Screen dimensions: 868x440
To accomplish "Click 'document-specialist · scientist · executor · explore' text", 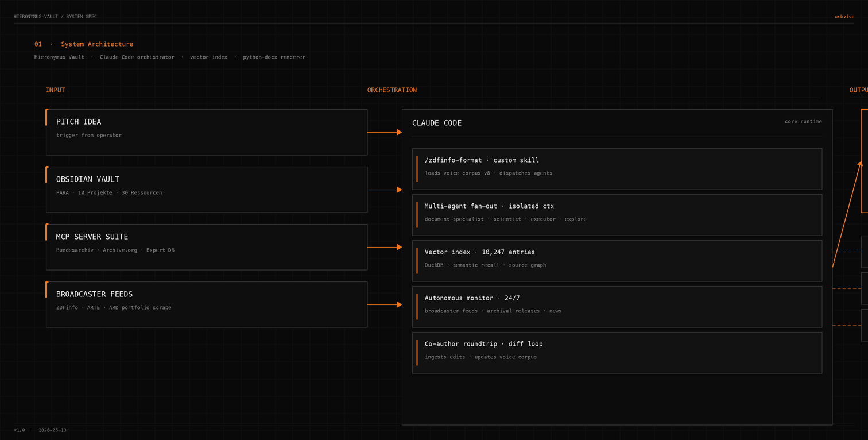I will [506, 219].
